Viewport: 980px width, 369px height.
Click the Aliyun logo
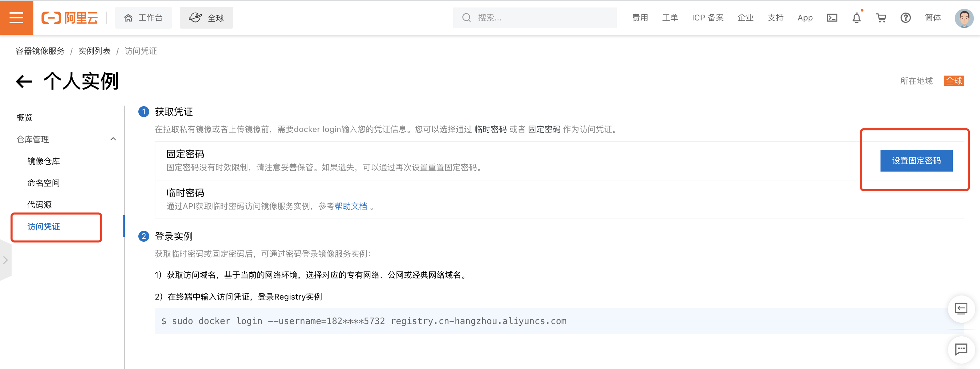pos(70,18)
